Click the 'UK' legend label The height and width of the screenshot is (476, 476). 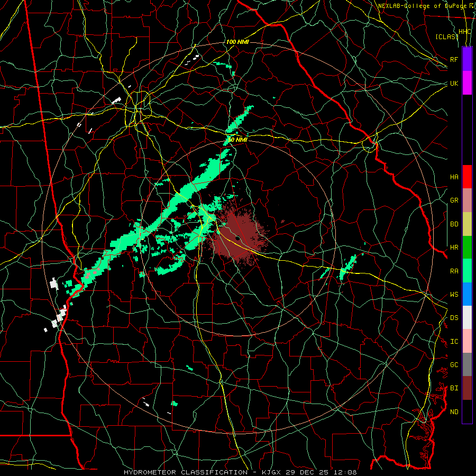pyautogui.click(x=454, y=83)
